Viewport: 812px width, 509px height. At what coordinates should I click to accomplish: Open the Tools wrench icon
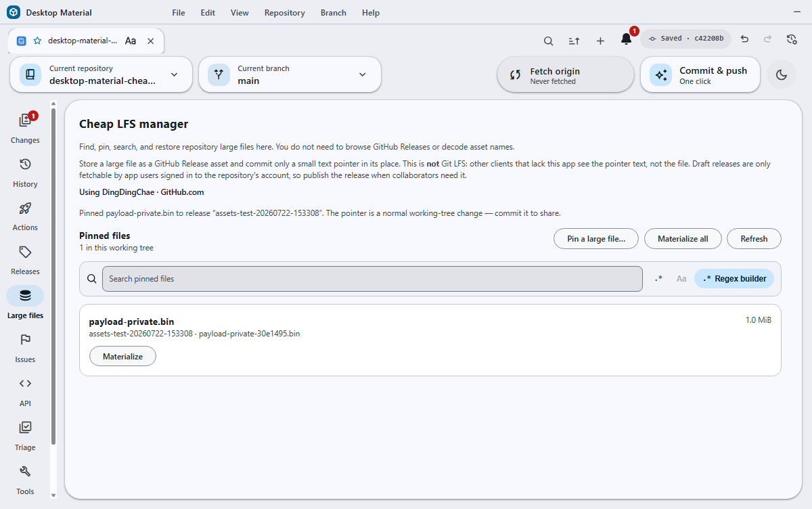[25, 471]
